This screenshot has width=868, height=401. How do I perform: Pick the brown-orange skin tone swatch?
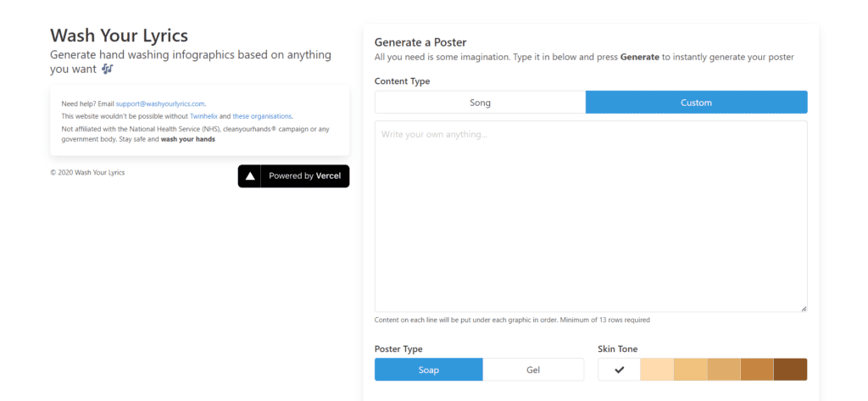[757, 370]
